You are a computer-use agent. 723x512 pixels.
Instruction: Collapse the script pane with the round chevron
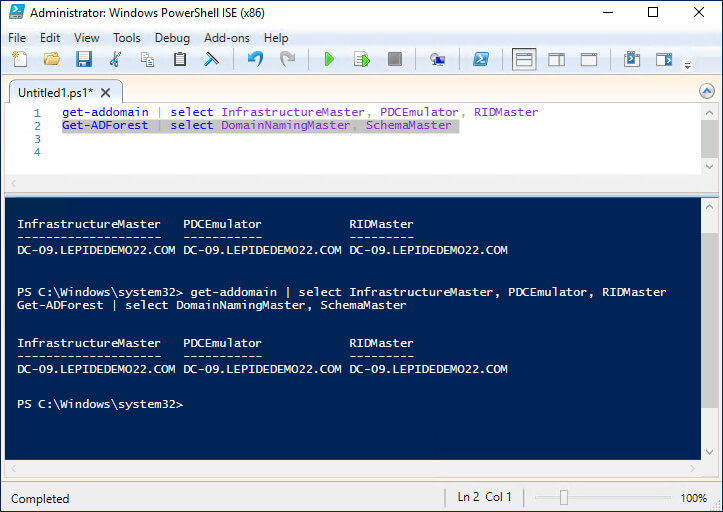pos(706,91)
